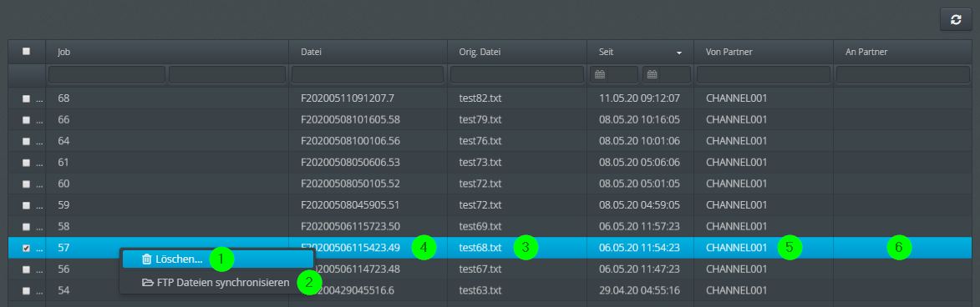This screenshot has height=307, width=980.
Task: Sort by the An Partner column header
Action: 902,53
